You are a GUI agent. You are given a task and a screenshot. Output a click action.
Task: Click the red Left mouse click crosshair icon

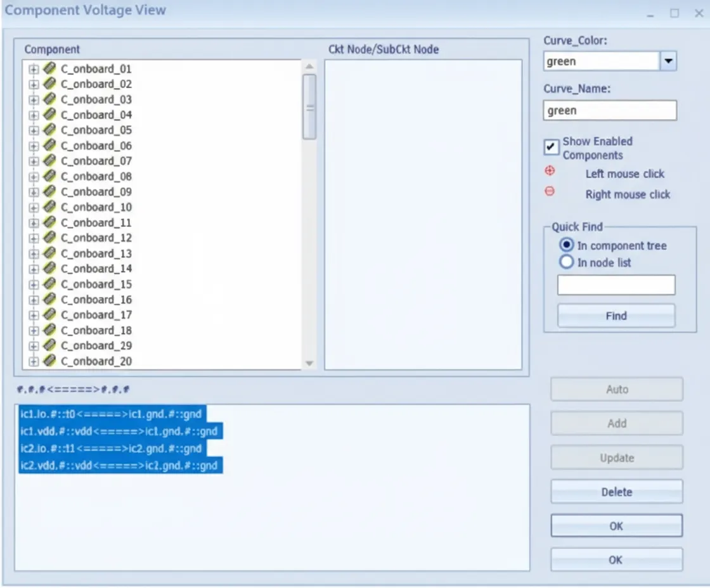click(550, 170)
